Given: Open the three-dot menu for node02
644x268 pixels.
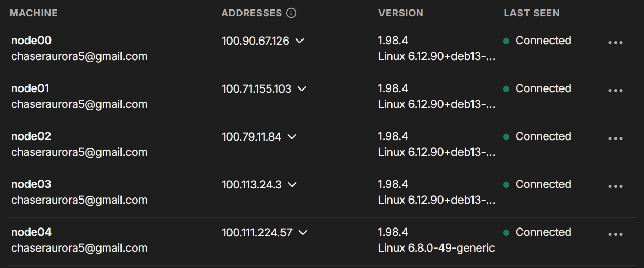Looking at the screenshot, I should pyautogui.click(x=615, y=138).
